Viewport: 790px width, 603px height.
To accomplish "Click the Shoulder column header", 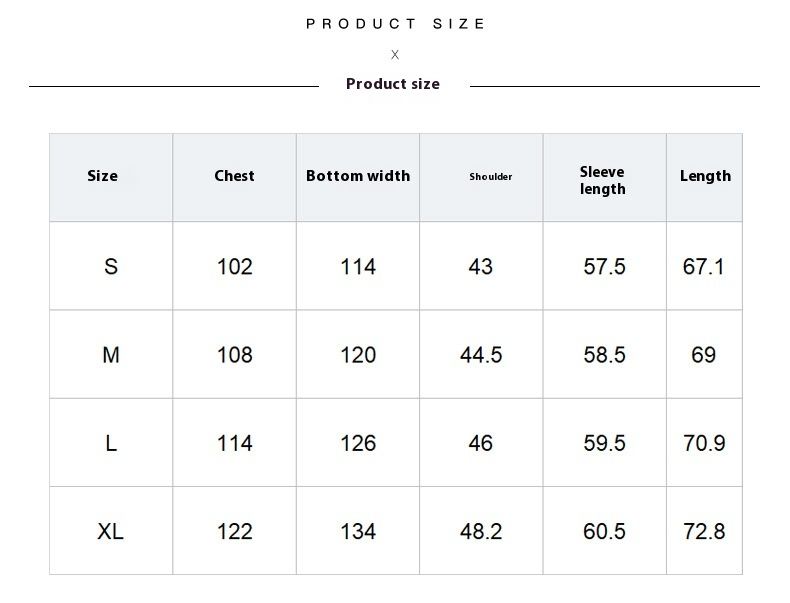I will (490, 177).
